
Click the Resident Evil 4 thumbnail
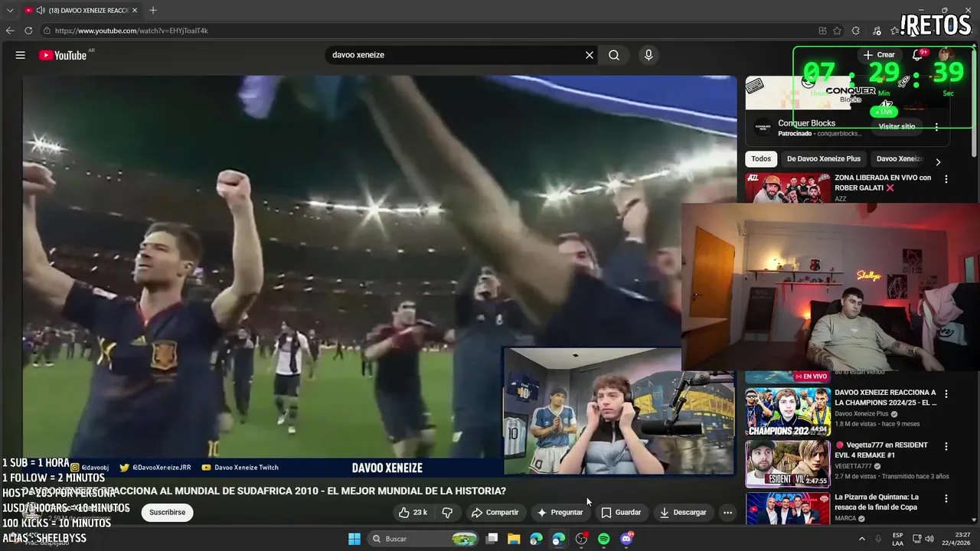click(x=788, y=464)
